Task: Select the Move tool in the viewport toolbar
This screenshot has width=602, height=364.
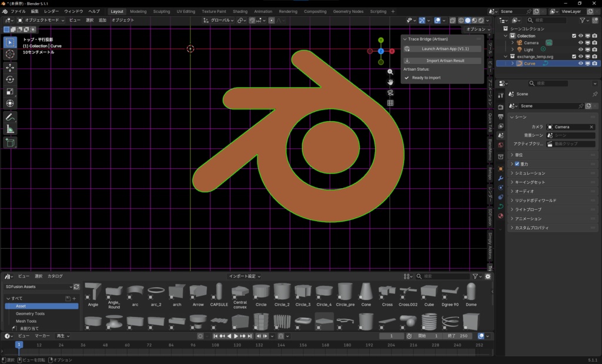Action: coord(9,66)
